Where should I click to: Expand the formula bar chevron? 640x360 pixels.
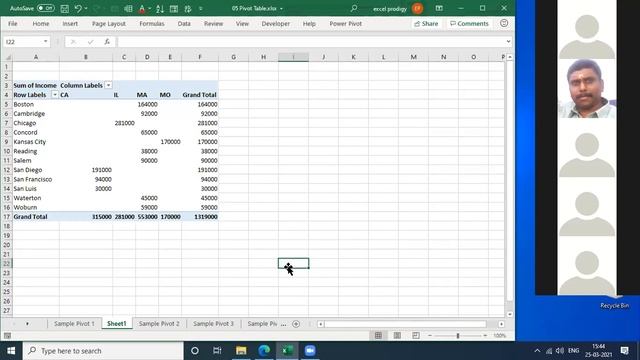pyautogui.click(x=508, y=41)
